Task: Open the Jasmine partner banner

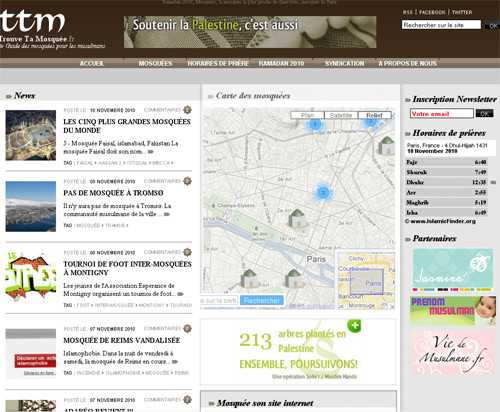Action: point(453,270)
